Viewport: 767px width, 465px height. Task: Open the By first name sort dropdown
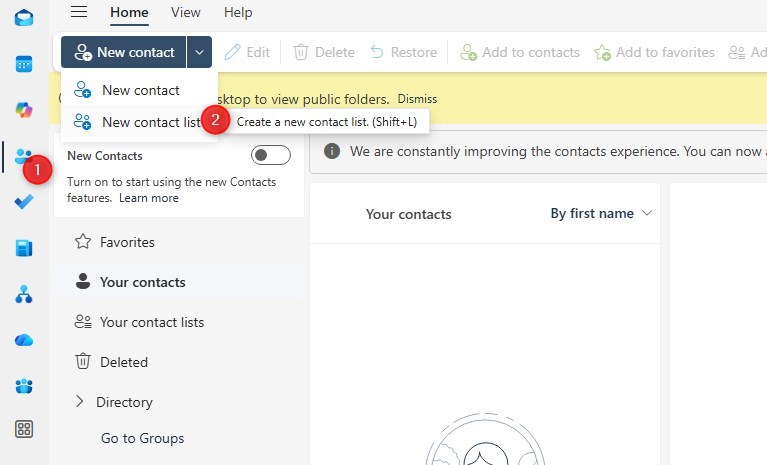click(x=601, y=213)
